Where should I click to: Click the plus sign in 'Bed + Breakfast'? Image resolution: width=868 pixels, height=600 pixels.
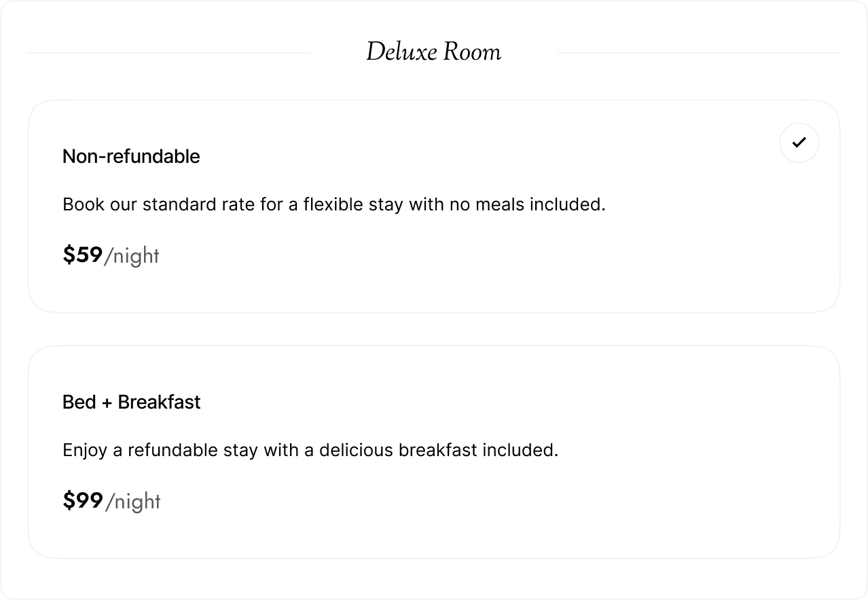click(x=107, y=402)
